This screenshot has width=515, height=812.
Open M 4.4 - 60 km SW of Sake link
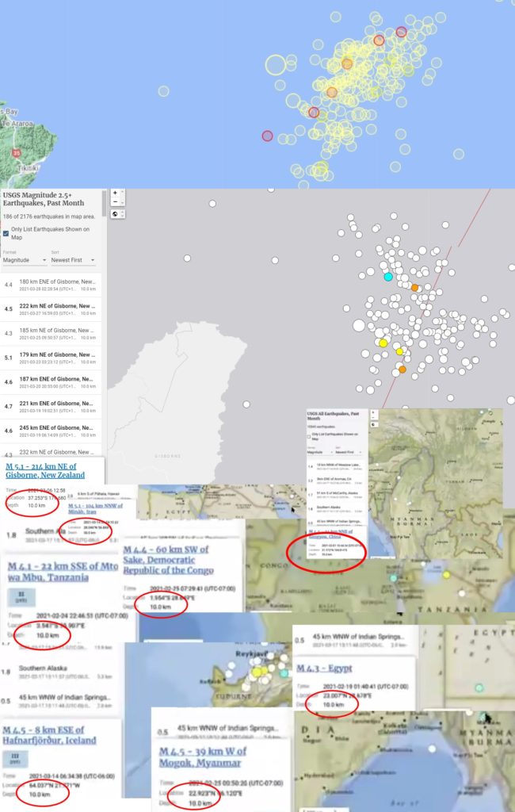(168, 560)
